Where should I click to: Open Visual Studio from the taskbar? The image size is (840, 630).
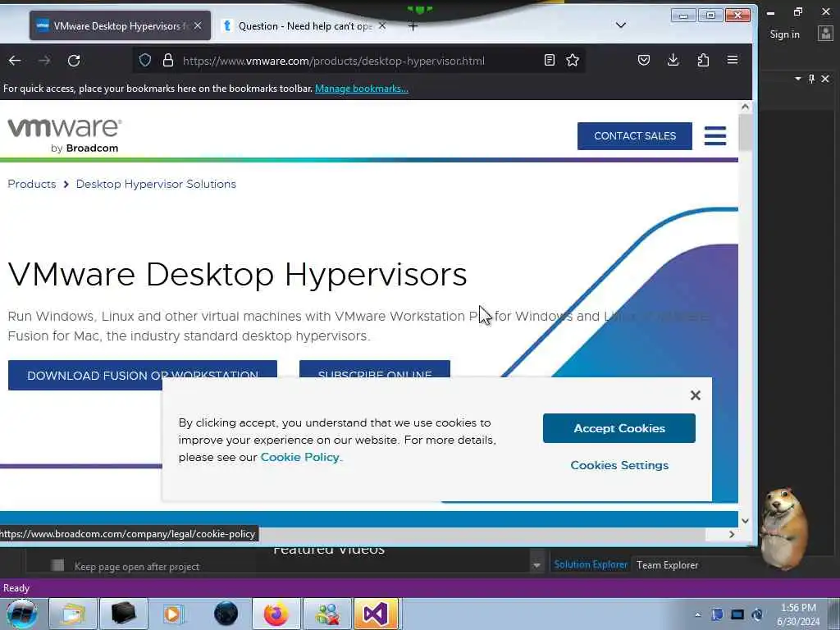click(377, 614)
